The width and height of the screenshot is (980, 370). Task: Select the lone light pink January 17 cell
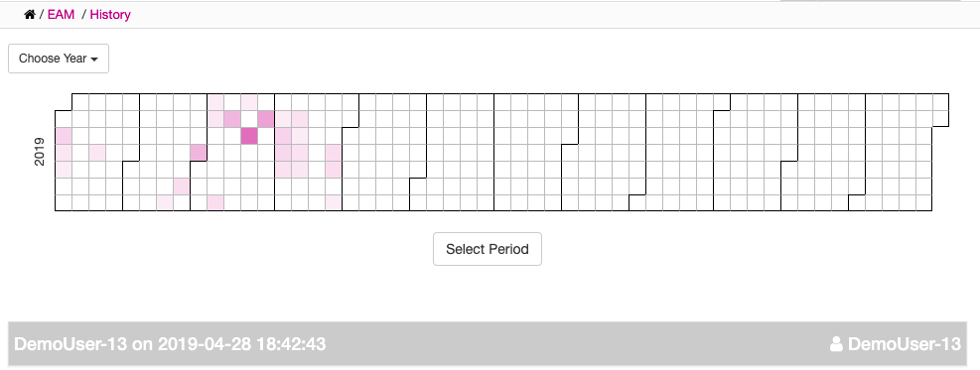click(x=97, y=152)
